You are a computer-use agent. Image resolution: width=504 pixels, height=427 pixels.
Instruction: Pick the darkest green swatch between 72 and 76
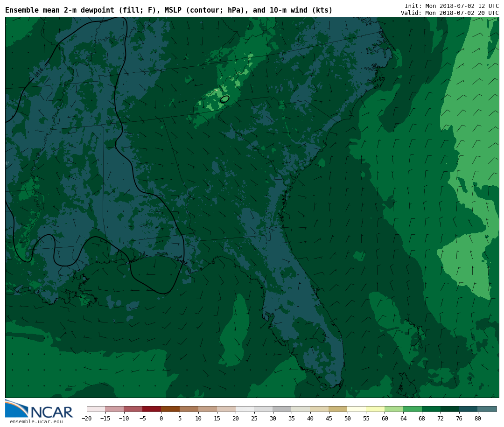[x=450, y=409]
